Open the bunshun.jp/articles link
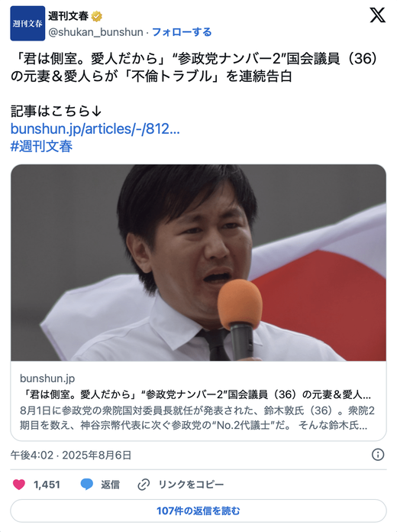The width and height of the screenshot is (397, 532). pyautogui.click(x=95, y=129)
